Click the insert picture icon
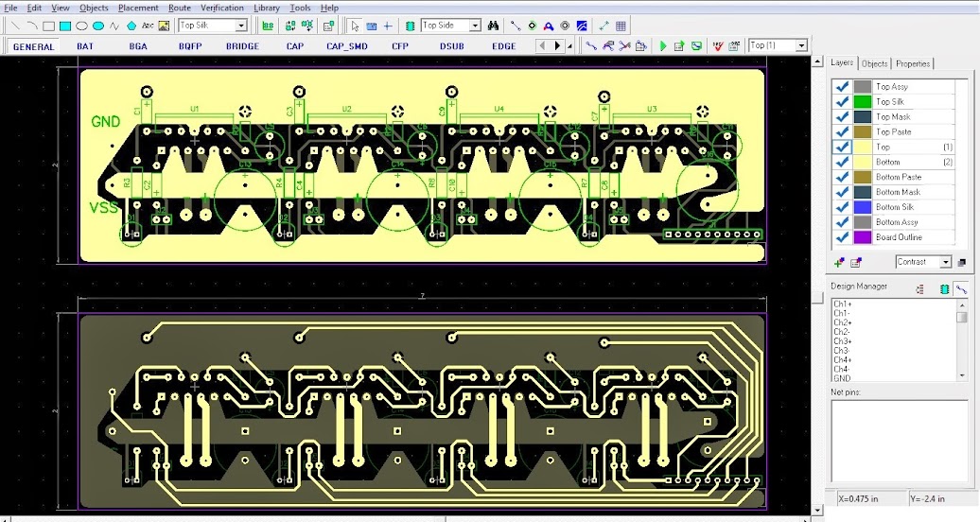The width and height of the screenshot is (980, 522). [x=164, y=26]
